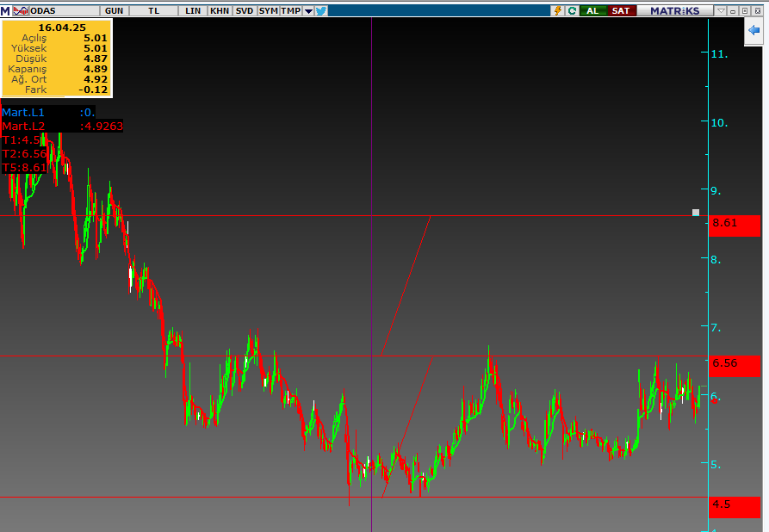Click the MATRIKS logo in the title bar
The image size is (769, 532).
[676, 10]
